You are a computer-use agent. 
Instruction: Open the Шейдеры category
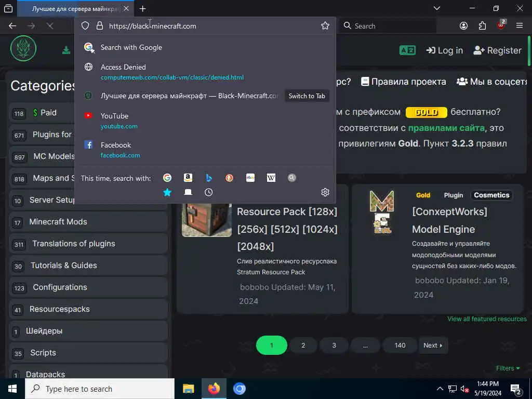[x=88, y=331]
